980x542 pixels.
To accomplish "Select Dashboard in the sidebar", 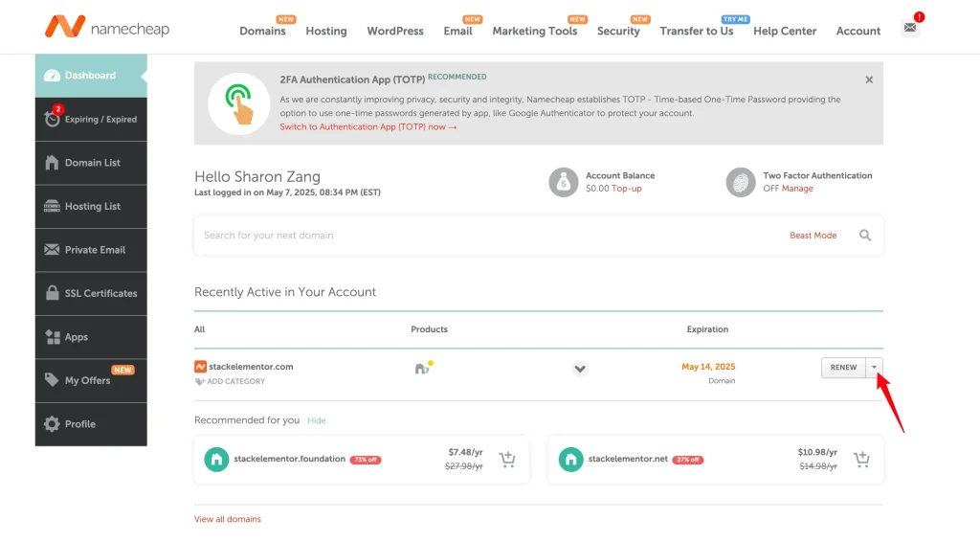I will click(x=91, y=76).
